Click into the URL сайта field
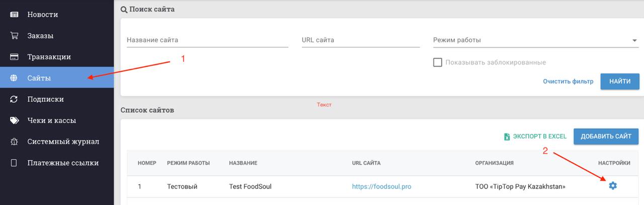The height and width of the screenshot is (205, 644). (x=360, y=40)
